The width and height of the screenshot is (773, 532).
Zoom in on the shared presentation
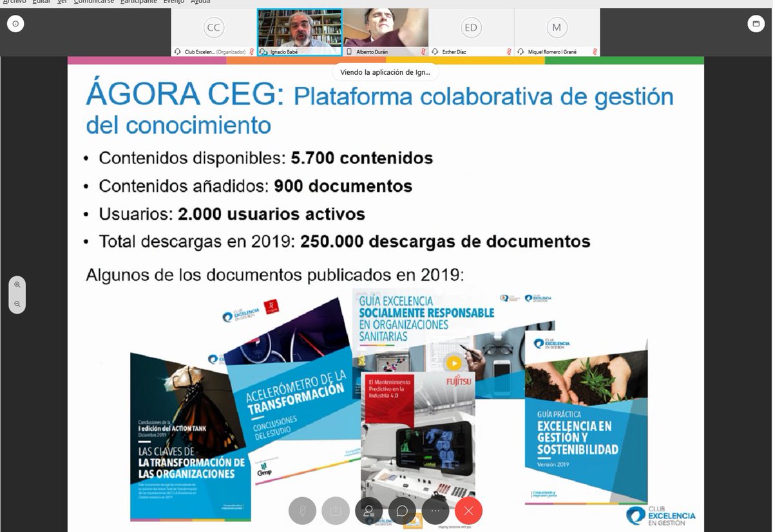tap(17, 284)
